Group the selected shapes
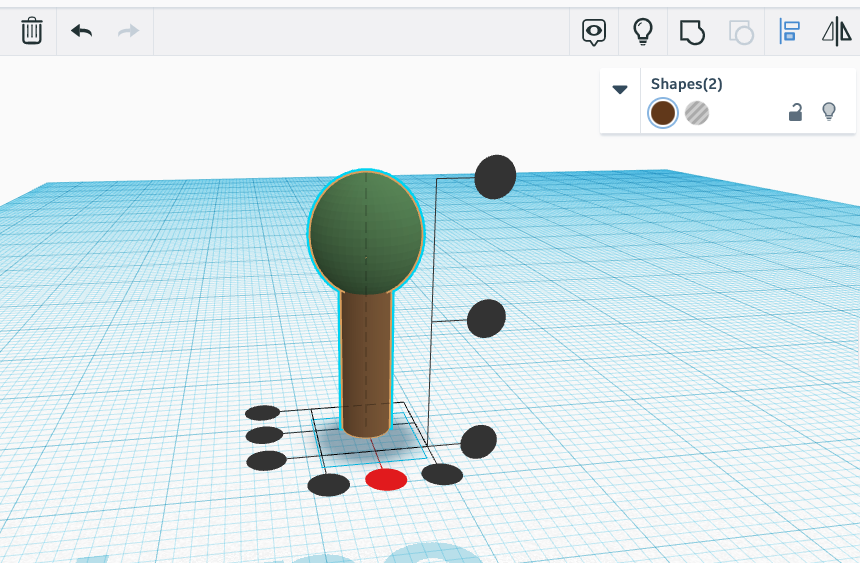 (x=692, y=32)
